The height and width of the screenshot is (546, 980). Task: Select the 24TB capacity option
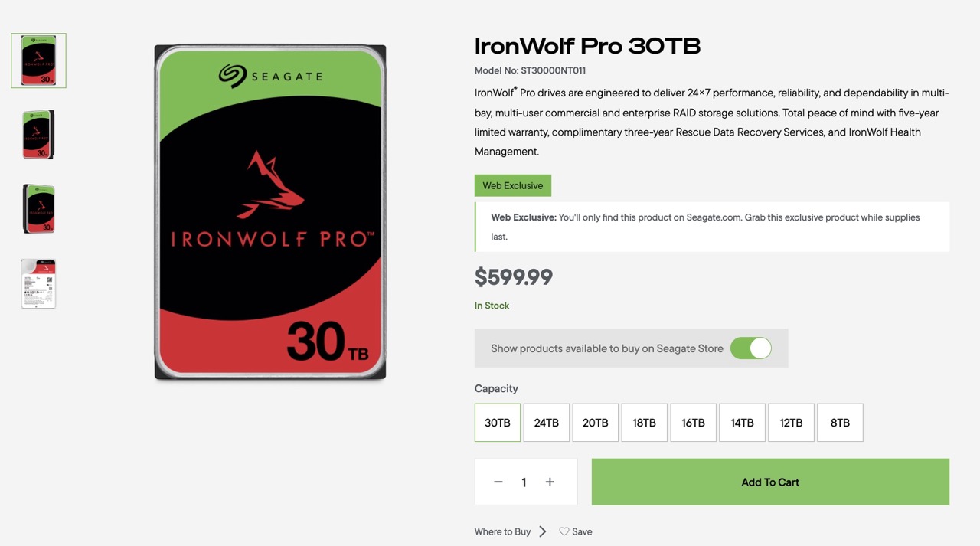coord(547,423)
